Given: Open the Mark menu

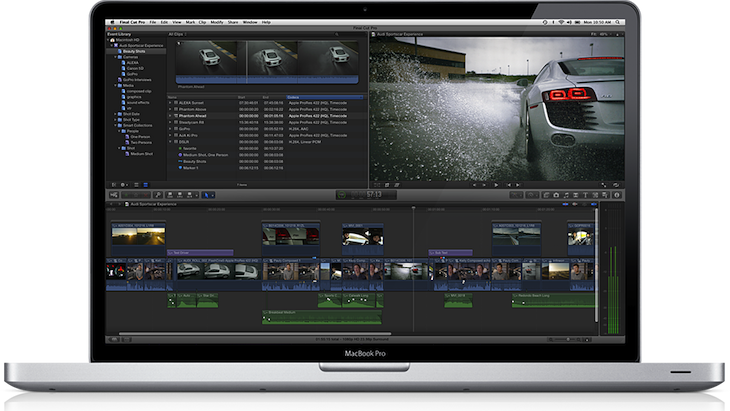Looking at the screenshot, I should click(190, 22).
